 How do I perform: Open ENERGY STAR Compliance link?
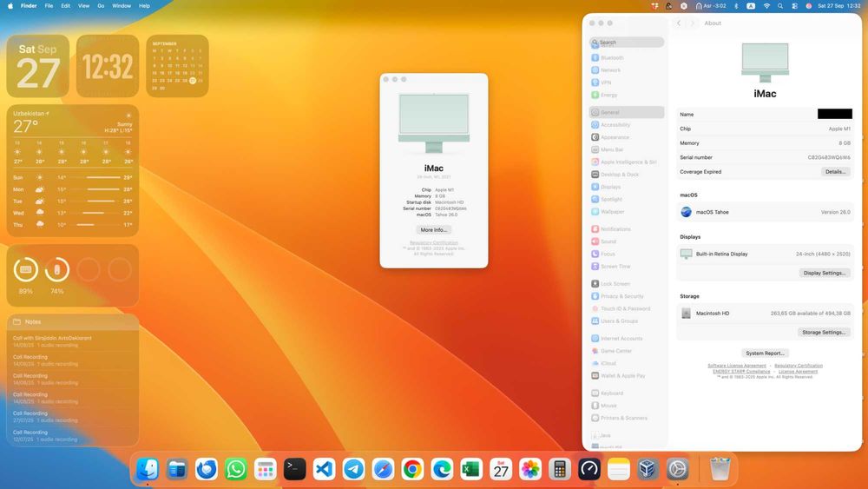pos(740,372)
